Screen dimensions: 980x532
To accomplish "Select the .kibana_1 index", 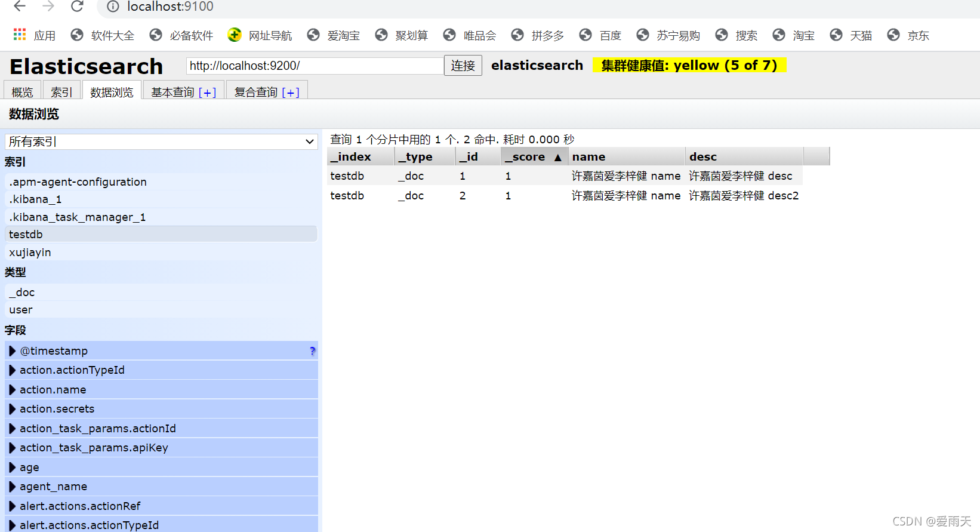I will (x=161, y=199).
